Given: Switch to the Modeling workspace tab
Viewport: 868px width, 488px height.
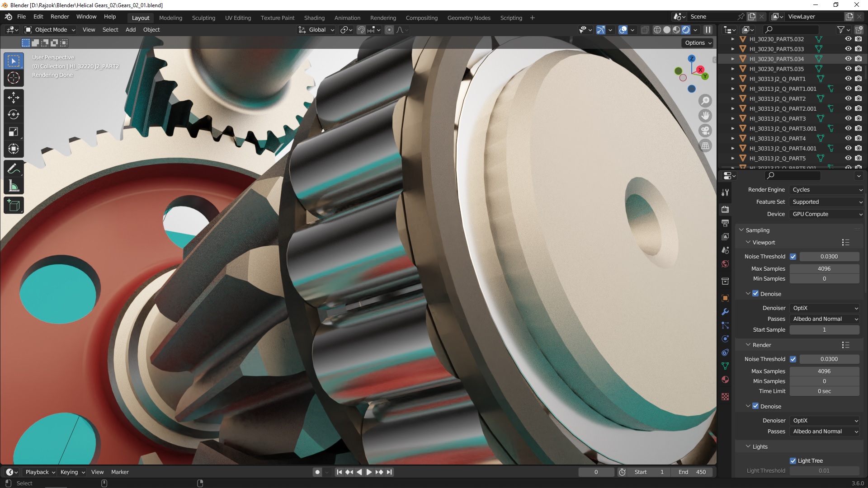Looking at the screenshot, I should click(170, 18).
